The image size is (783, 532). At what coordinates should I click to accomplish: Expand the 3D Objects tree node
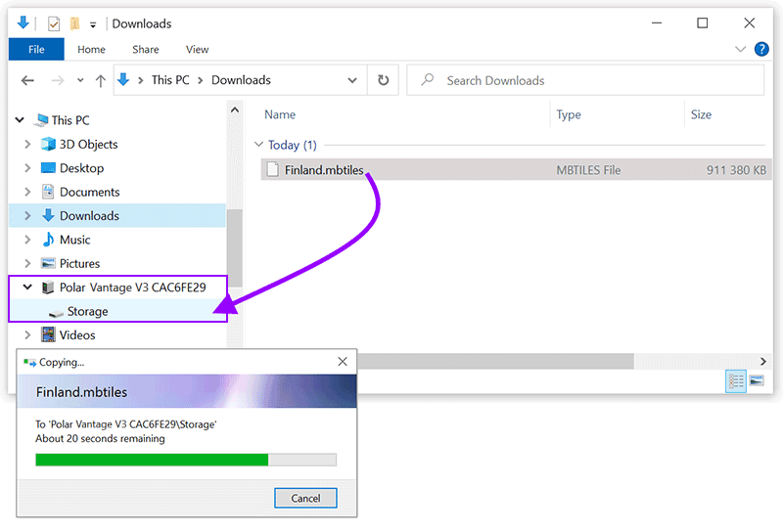[27, 145]
